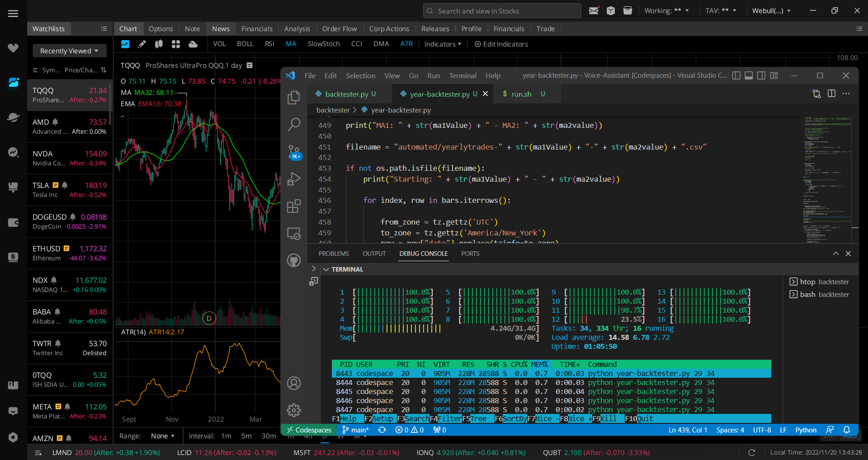Click the Search and view in Stocks field

502,11
